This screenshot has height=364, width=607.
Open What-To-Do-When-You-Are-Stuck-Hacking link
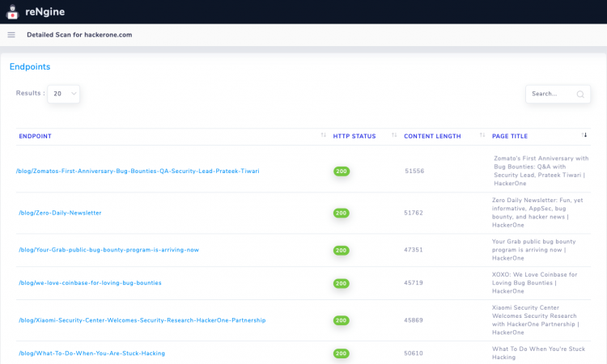pyautogui.click(x=91, y=353)
